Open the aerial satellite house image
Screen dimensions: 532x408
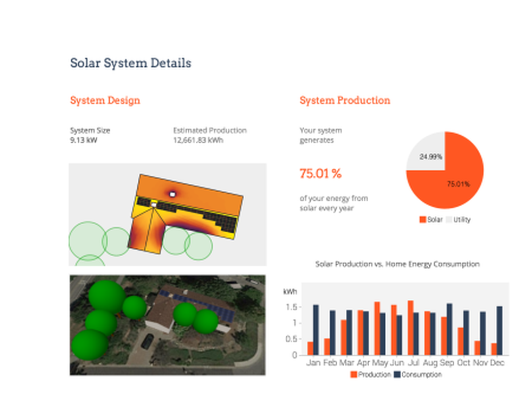click(168, 325)
